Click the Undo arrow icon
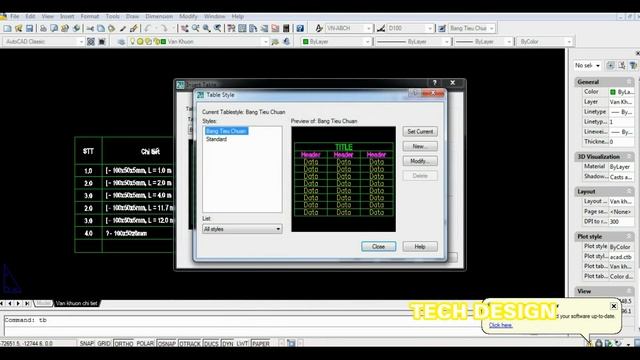 (148, 28)
